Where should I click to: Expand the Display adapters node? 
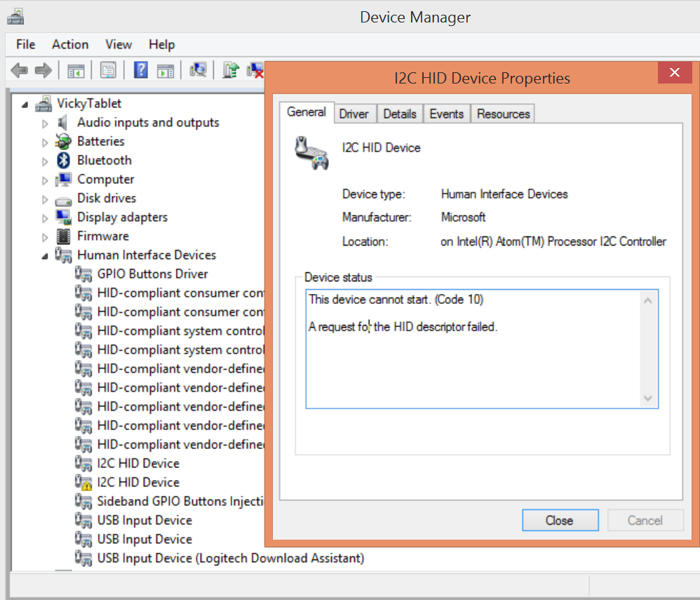(x=45, y=218)
